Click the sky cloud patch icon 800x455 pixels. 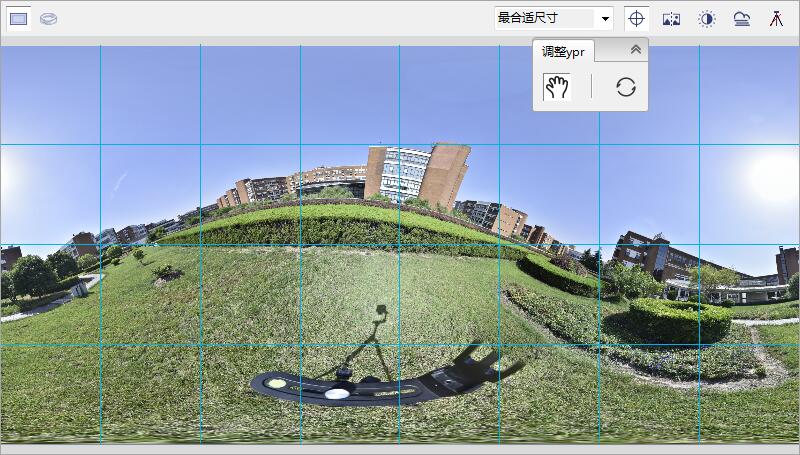click(741, 19)
